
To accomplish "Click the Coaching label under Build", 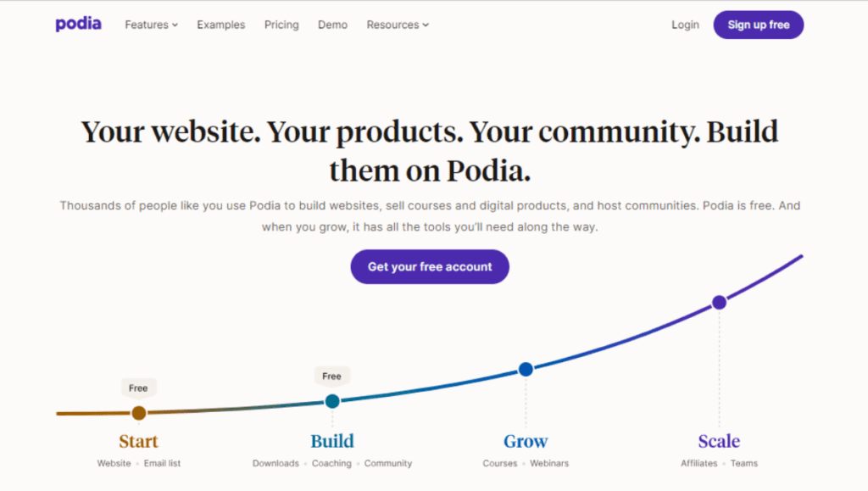I will (331, 463).
